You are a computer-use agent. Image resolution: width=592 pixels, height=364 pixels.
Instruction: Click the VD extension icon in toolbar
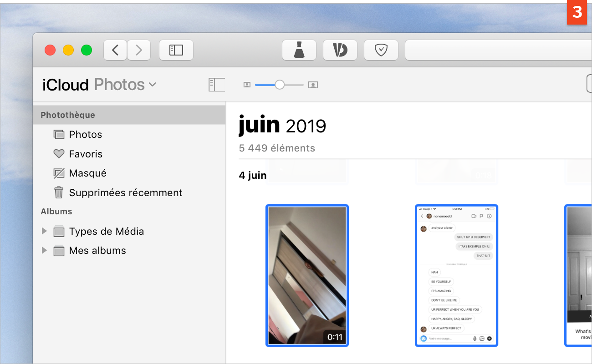coord(340,50)
